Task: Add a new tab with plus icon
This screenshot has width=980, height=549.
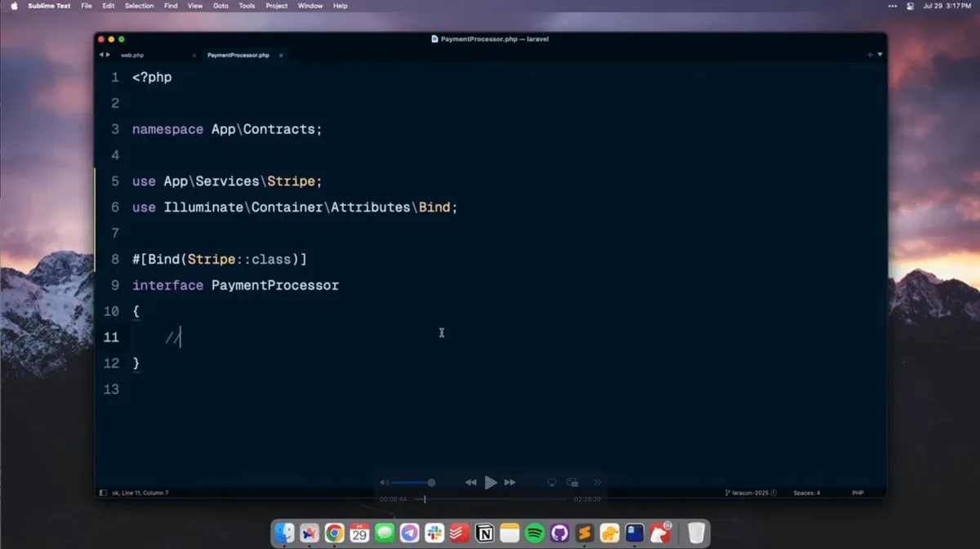Action: tap(870, 55)
